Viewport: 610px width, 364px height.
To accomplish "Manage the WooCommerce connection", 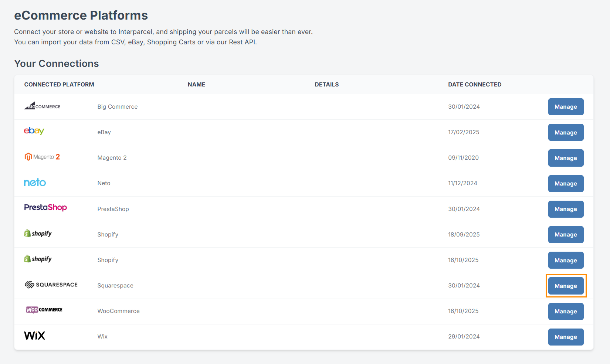I will 566,312.
